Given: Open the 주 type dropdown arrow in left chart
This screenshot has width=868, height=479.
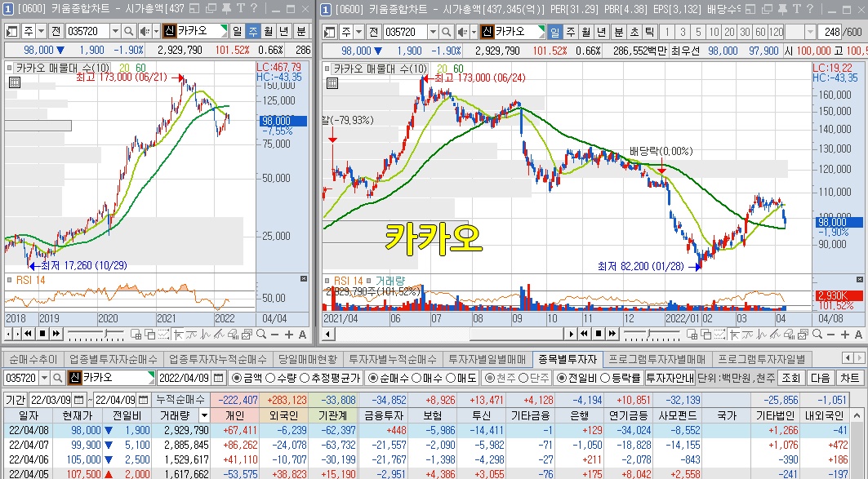Looking at the screenshot, I should [x=41, y=31].
